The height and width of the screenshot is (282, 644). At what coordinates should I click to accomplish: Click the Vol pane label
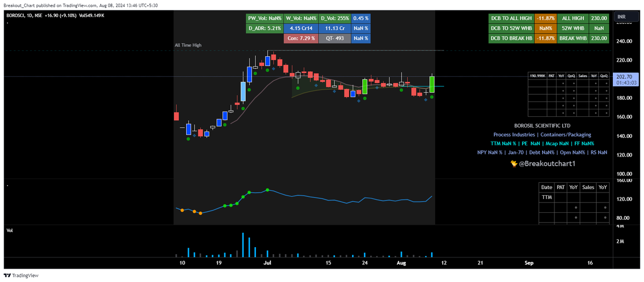[x=10, y=230]
